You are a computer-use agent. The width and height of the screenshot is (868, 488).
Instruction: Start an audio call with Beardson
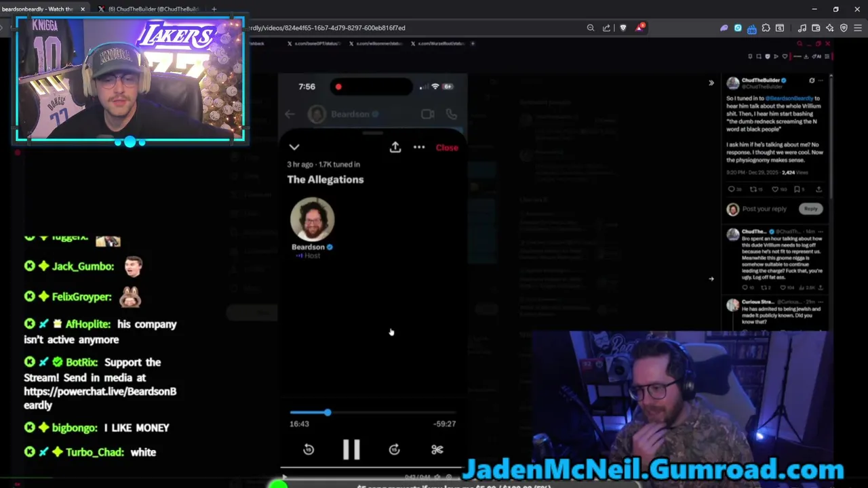pyautogui.click(x=452, y=115)
